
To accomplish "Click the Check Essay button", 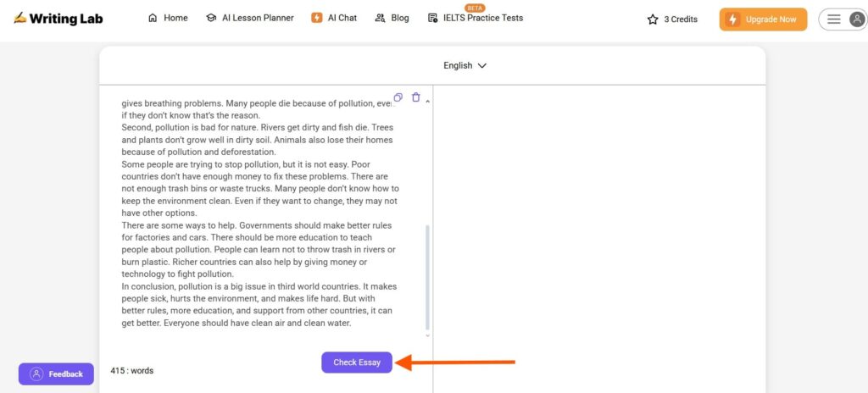I will [x=357, y=363].
